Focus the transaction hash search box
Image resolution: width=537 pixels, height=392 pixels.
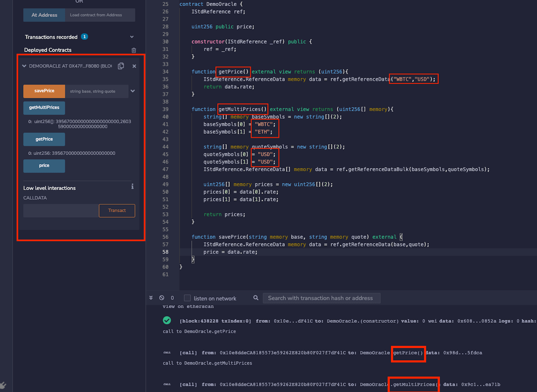(321, 298)
